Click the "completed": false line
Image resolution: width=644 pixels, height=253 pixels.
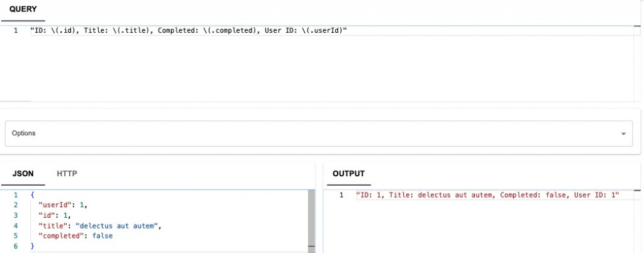pos(75,236)
